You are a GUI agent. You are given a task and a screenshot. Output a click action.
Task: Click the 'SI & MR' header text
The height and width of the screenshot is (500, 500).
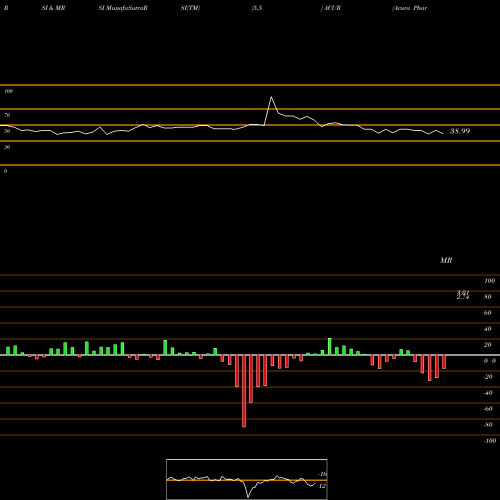(x=53, y=8)
